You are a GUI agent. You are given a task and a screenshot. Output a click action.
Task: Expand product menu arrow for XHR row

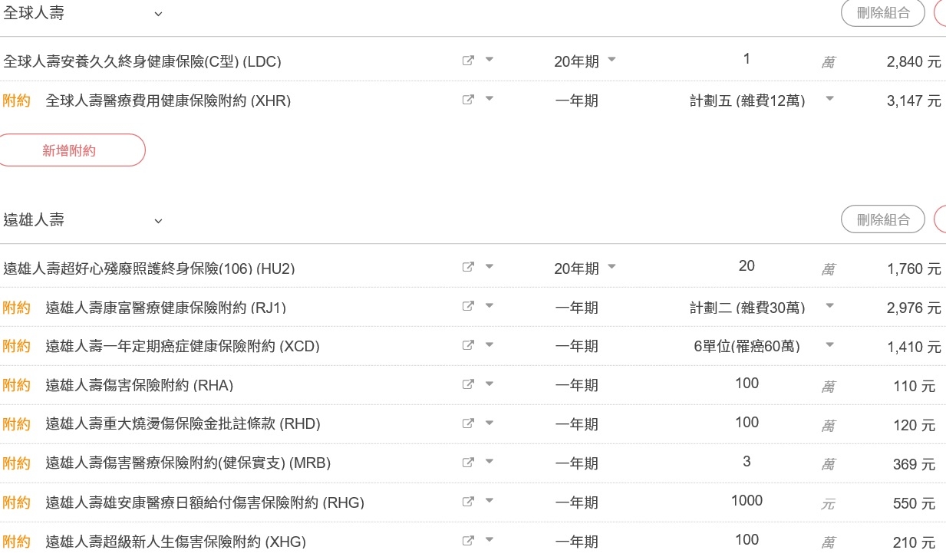(x=489, y=99)
